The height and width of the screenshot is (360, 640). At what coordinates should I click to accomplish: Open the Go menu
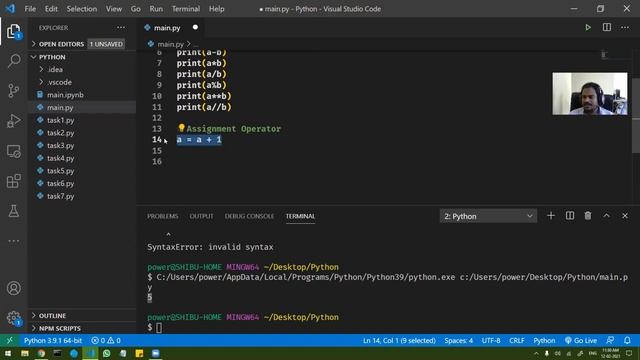(x=136, y=9)
